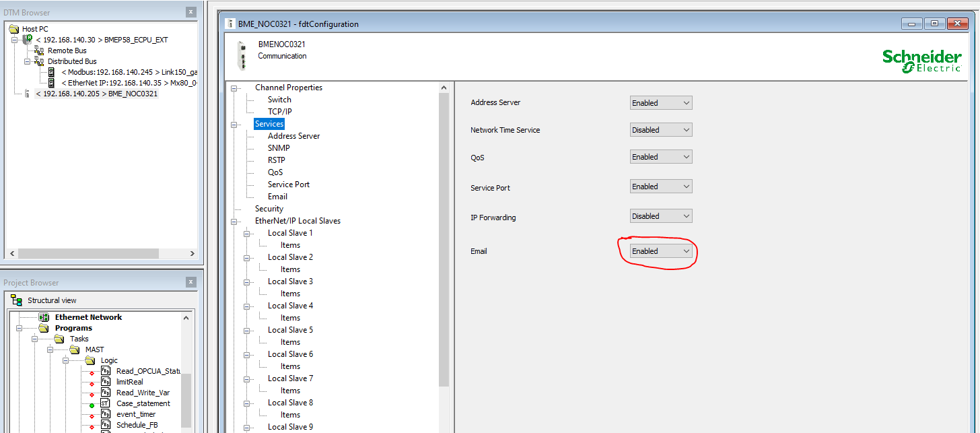
Task: Click the Logic folder icon
Action: click(x=90, y=360)
